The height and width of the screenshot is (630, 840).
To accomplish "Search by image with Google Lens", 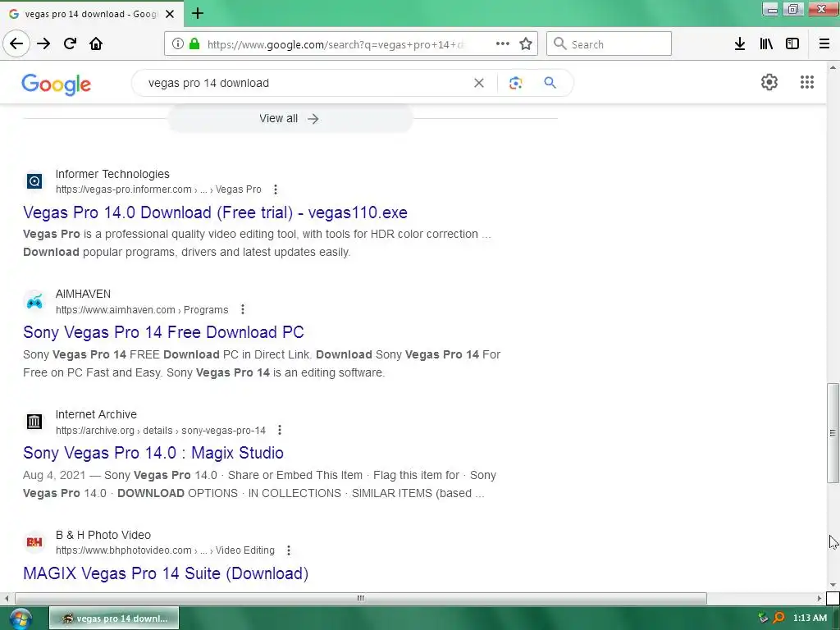I will coord(515,83).
